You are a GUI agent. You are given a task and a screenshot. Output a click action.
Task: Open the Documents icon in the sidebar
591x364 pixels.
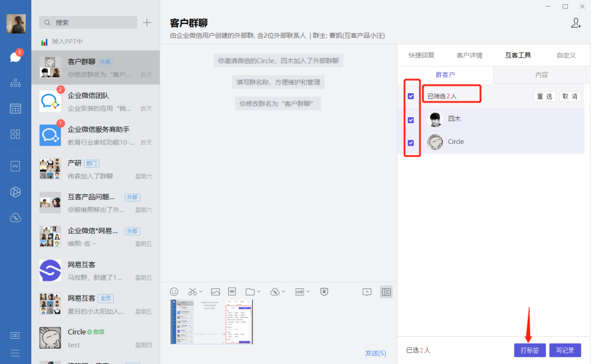15,166
